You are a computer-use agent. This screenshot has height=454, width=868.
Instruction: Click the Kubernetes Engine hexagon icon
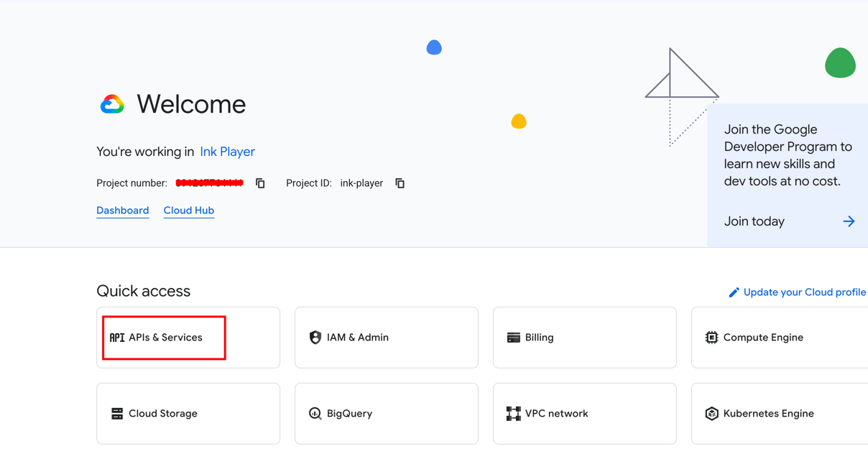pos(711,414)
